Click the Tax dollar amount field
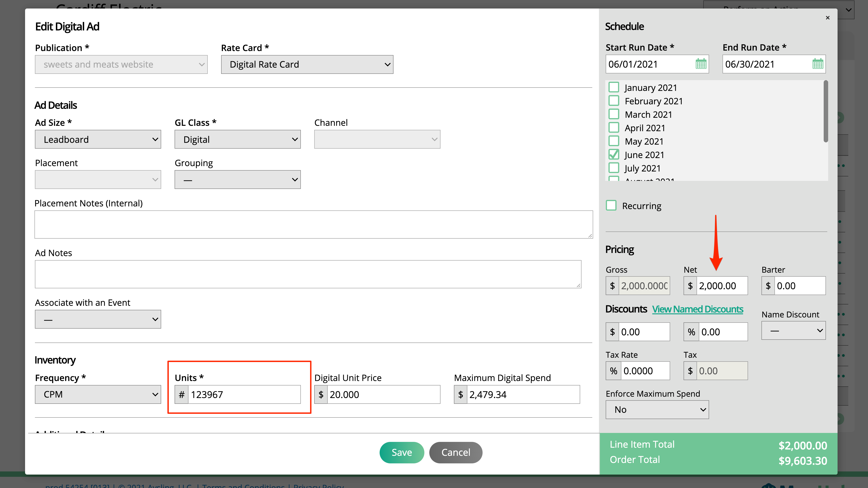868x488 pixels. [x=722, y=371]
